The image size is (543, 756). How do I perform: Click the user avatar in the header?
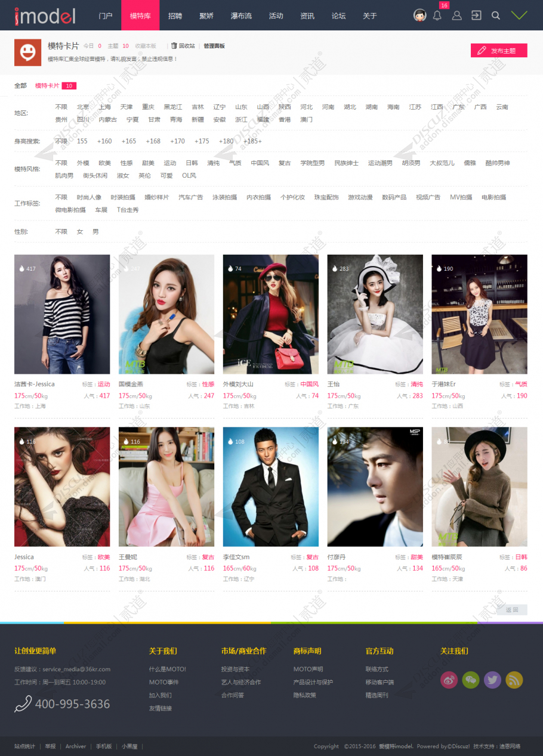[419, 16]
